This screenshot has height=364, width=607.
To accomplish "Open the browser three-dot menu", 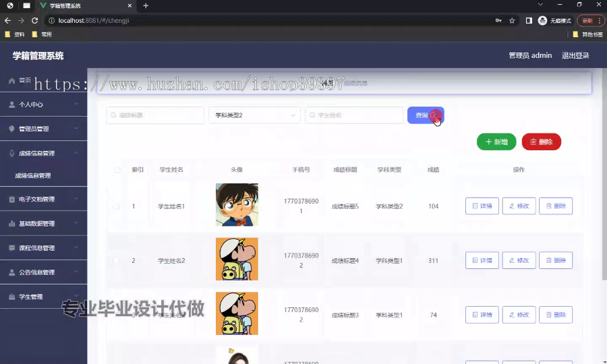I will point(600,20).
